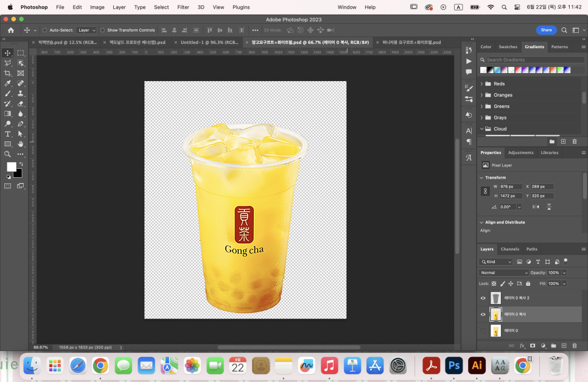Toggle Quick Mask mode
The image size is (588, 382).
point(7,186)
